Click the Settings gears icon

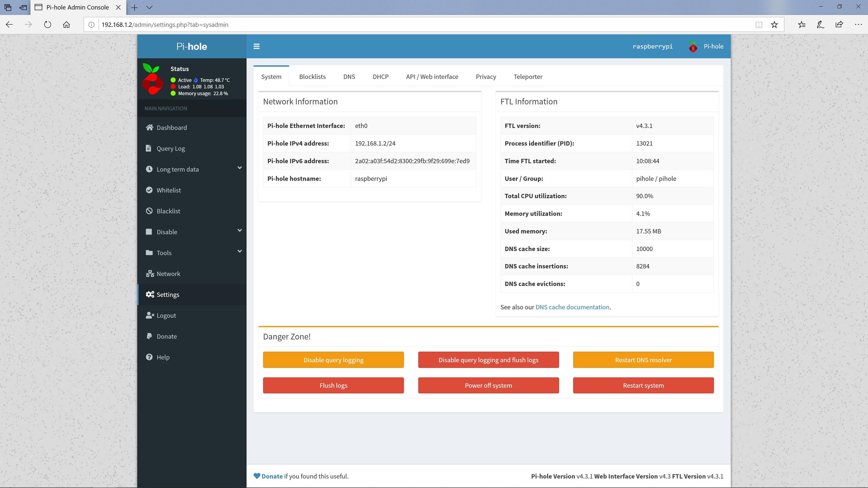click(x=150, y=294)
